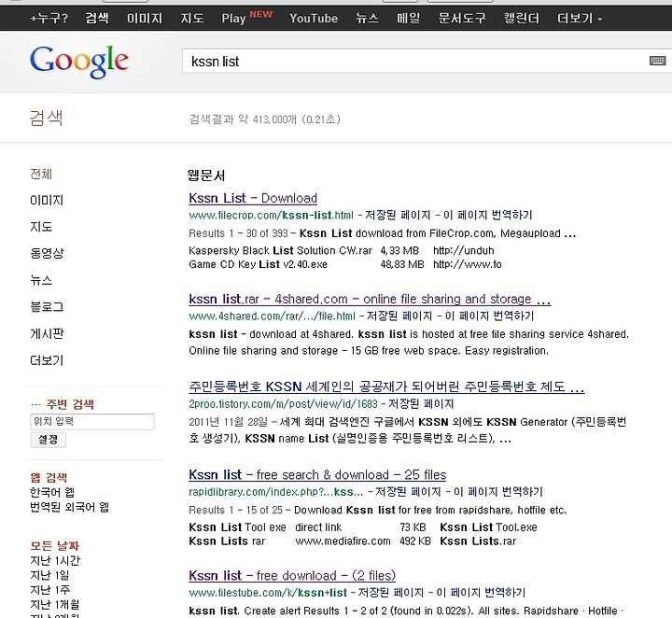Select 번역된 외국어 웹 option
The width and height of the screenshot is (672, 618).
(x=69, y=508)
